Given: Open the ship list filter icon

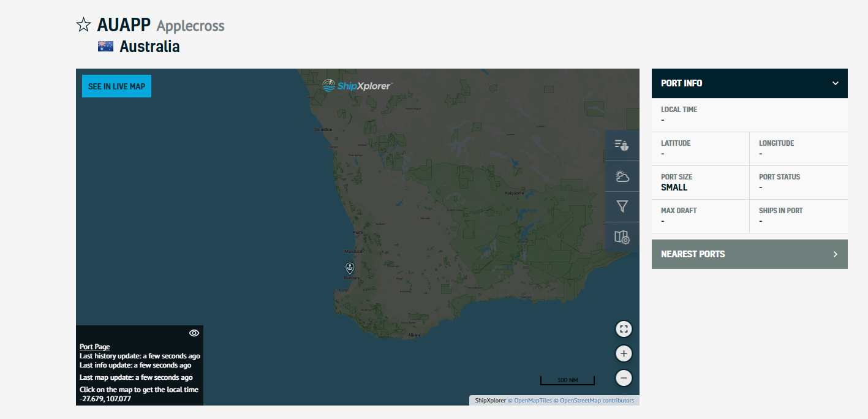Looking at the screenshot, I should 622,145.
